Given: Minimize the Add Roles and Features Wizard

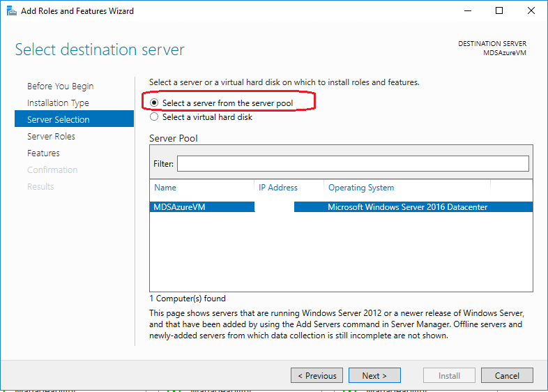Looking at the screenshot, I should (x=466, y=11).
